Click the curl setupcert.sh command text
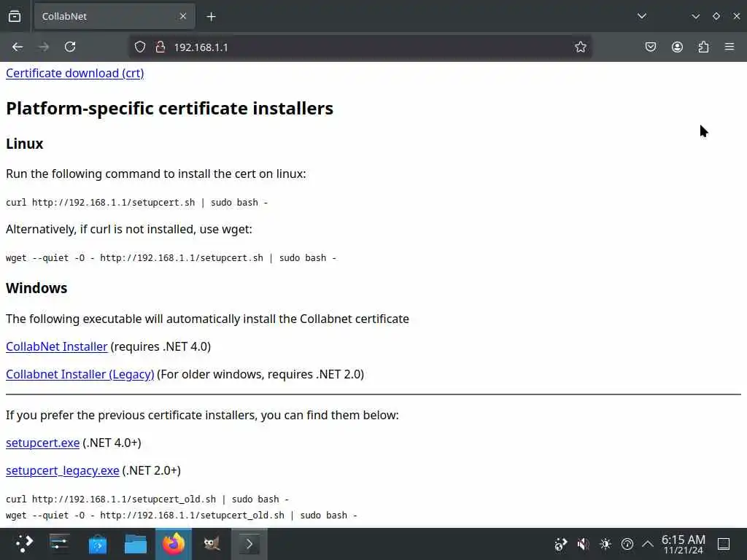Screen dimensions: 747x560 [x=136, y=203]
